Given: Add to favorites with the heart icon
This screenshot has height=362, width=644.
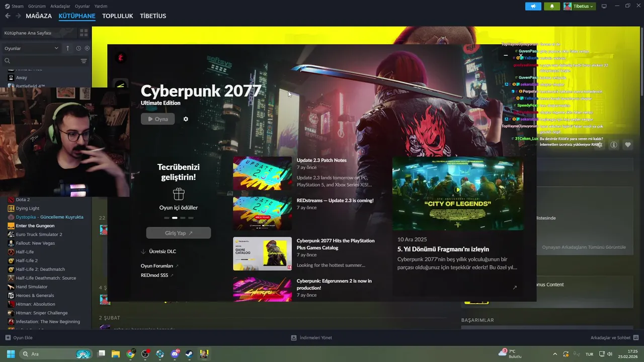Looking at the screenshot, I should (x=628, y=145).
